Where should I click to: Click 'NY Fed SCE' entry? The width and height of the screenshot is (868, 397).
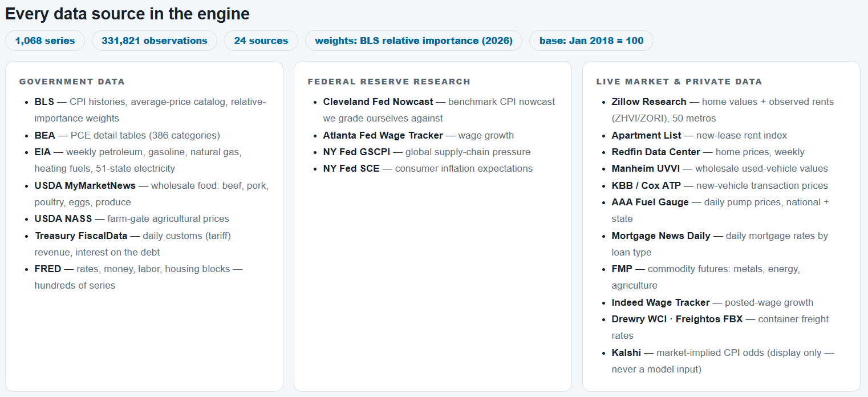point(351,168)
